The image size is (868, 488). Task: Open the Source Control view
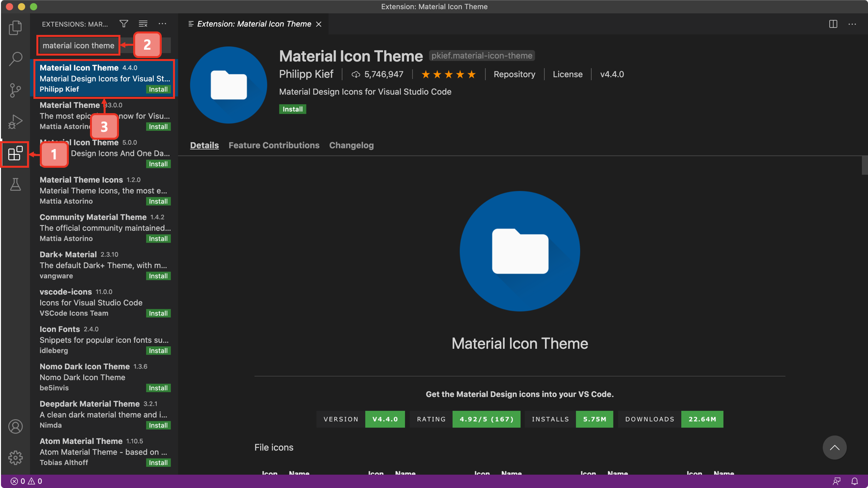click(15, 90)
